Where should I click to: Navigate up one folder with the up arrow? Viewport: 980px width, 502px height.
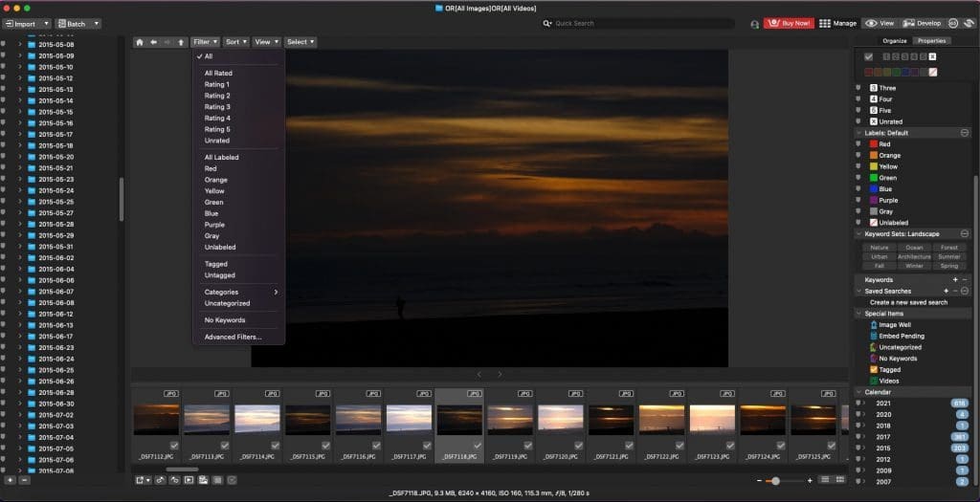pos(181,42)
